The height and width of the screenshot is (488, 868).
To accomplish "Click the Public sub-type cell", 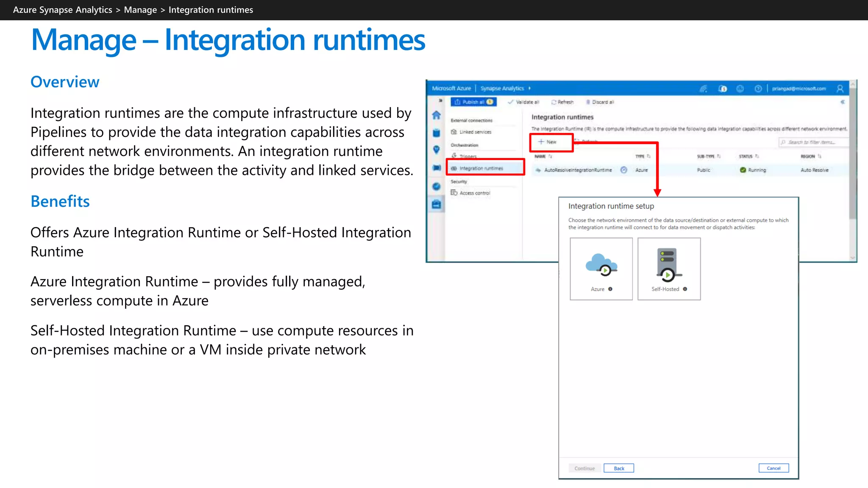I will (704, 170).
